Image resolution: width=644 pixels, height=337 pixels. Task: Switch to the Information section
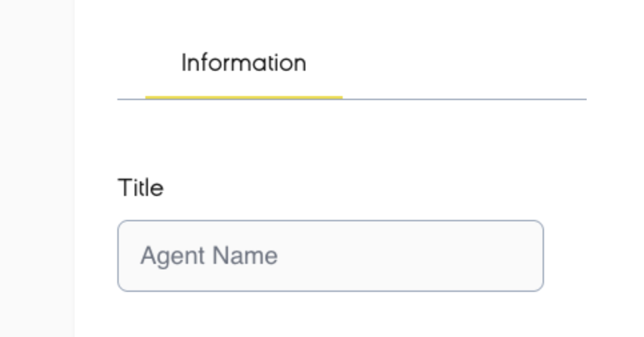coord(243,64)
